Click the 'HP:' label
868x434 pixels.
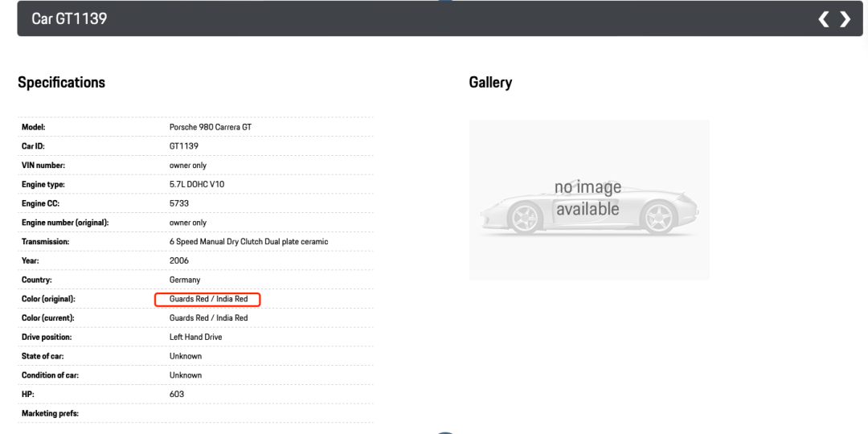click(x=27, y=394)
